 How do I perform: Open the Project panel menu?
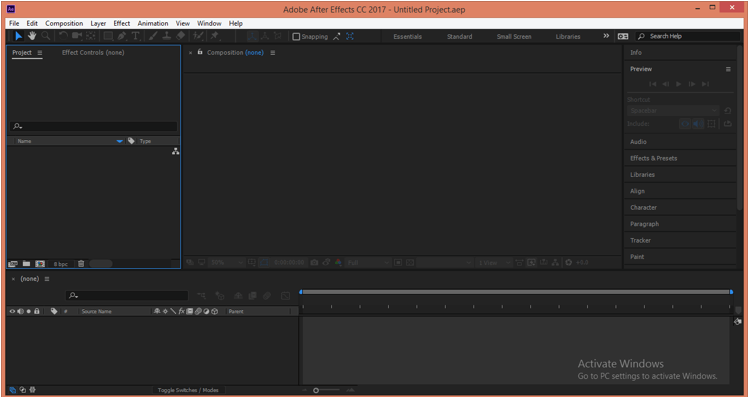(40, 53)
